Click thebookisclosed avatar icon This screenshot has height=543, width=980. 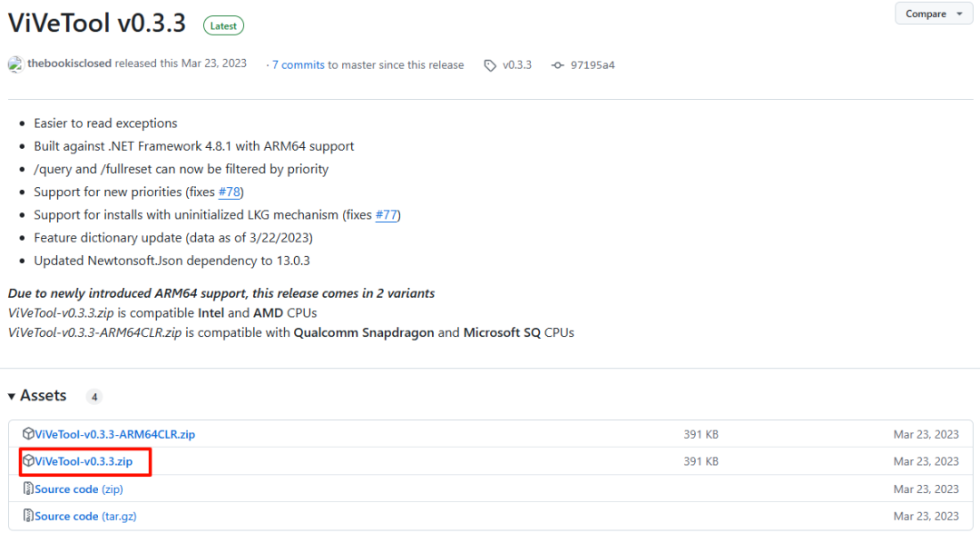click(x=15, y=64)
